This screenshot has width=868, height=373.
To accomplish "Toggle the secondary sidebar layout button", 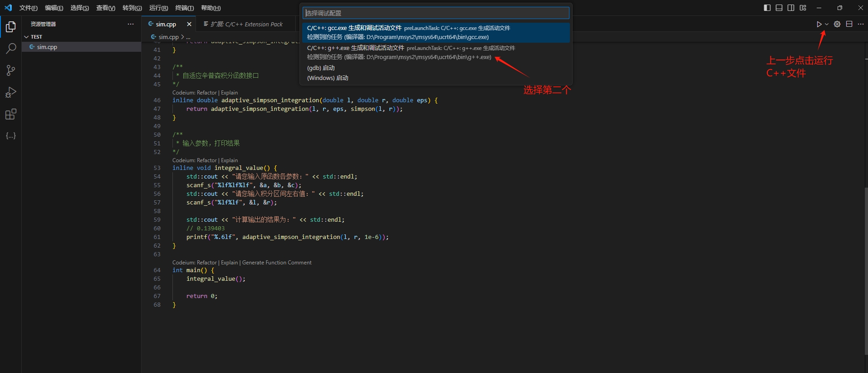I will pos(791,8).
